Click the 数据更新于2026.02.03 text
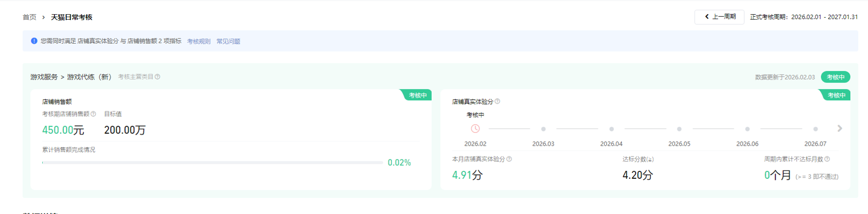This screenshot has height=214, width=868. coord(784,77)
